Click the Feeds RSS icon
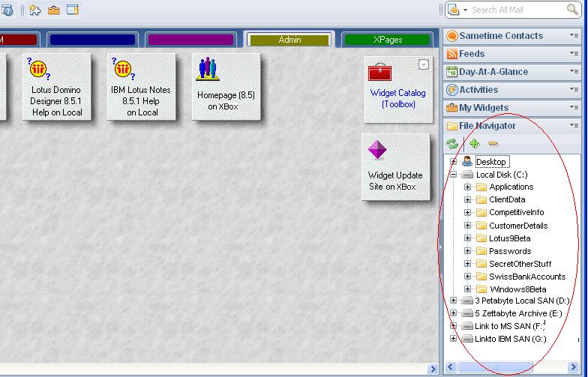The width and height of the screenshot is (588, 377). (451, 54)
